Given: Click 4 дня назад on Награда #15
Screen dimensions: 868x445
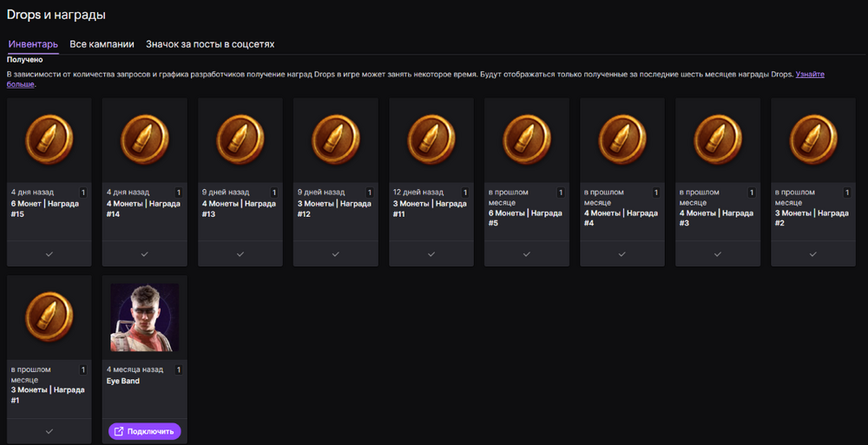Looking at the screenshot, I should 32,193.
